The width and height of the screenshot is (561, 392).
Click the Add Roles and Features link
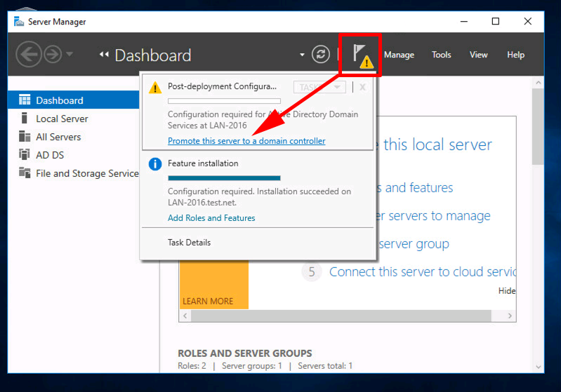[211, 218]
